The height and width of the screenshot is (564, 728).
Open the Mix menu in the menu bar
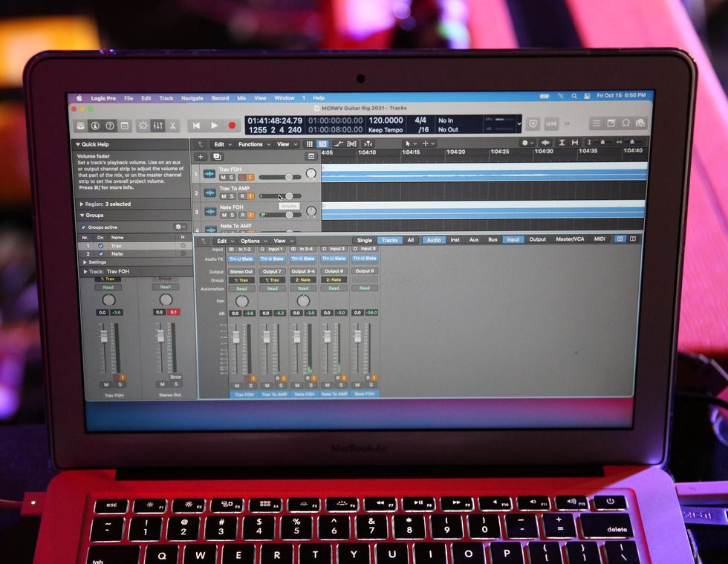(x=241, y=98)
